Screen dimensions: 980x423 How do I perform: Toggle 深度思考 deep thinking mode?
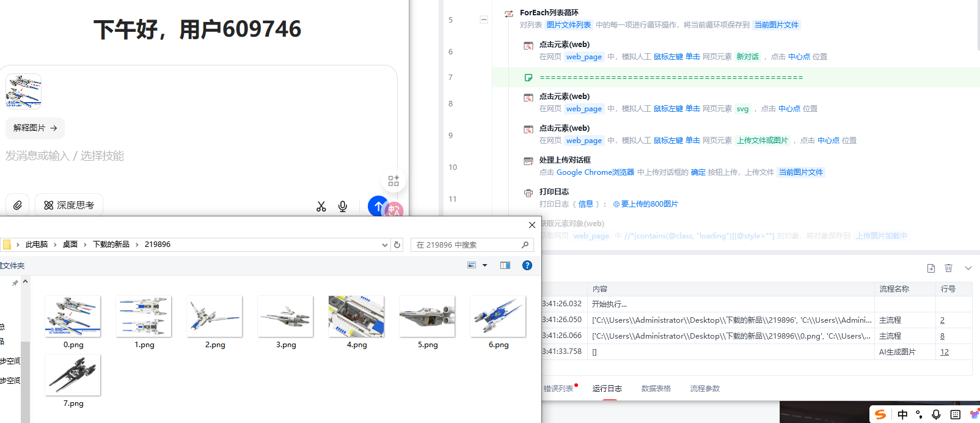click(x=69, y=205)
